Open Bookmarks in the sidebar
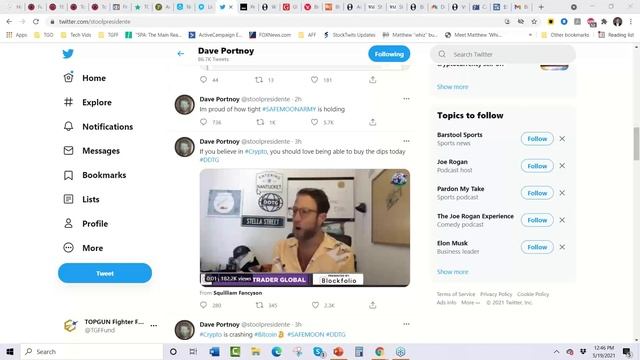Viewport: 640px width, 360px height. tap(95, 175)
